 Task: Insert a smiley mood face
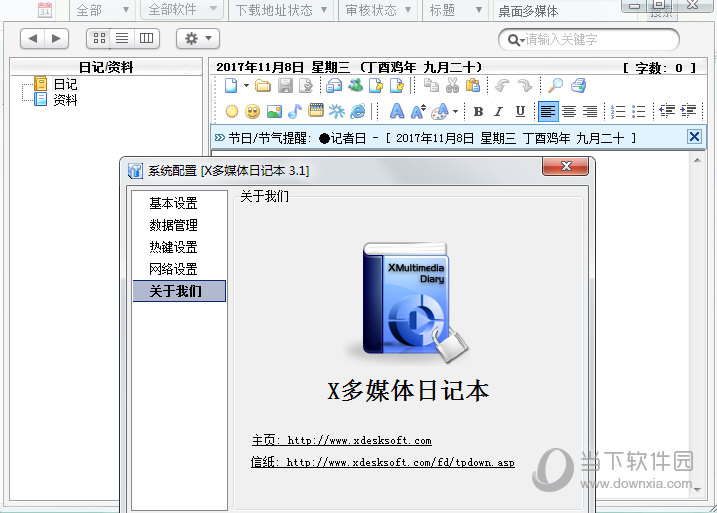click(x=252, y=111)
